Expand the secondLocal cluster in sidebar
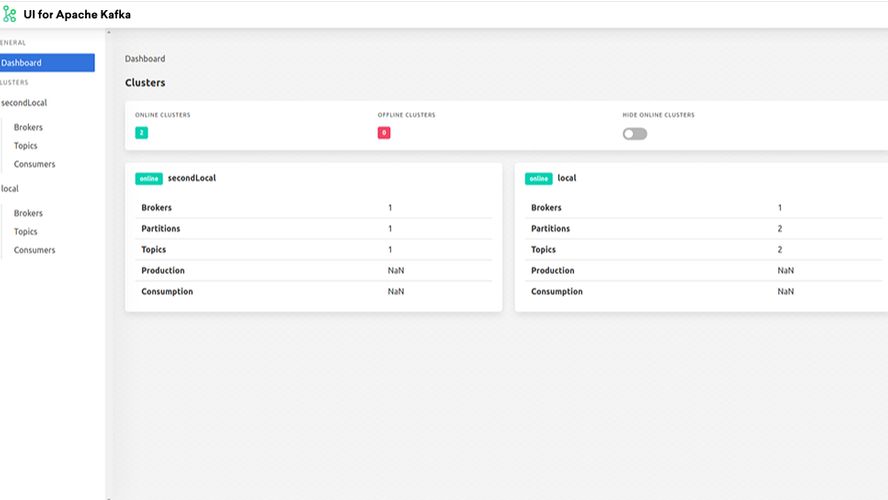Viewport: 888px width, 500px height. [x=24, y=103]
